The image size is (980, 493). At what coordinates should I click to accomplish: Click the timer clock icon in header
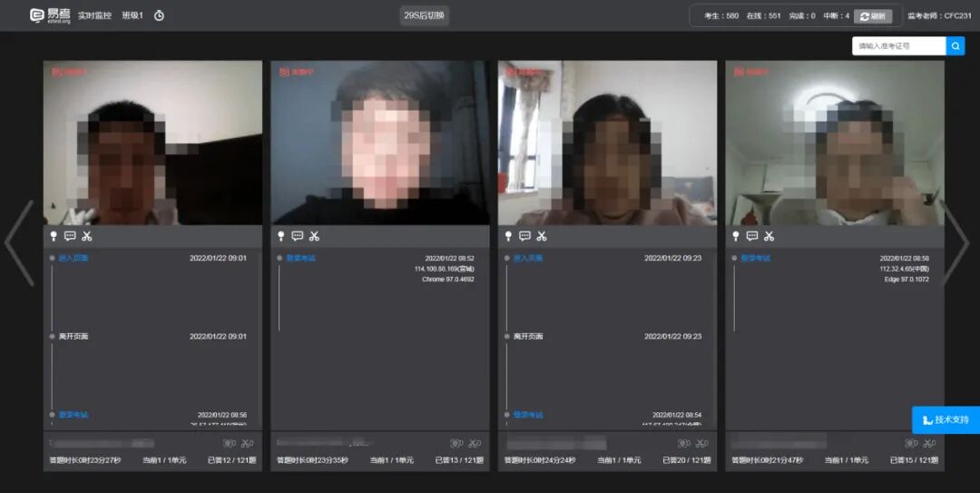click(x=160, y=15)
